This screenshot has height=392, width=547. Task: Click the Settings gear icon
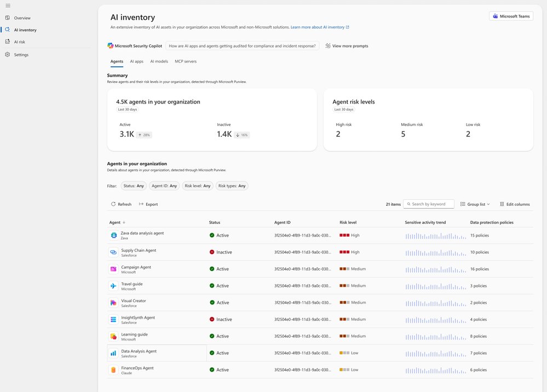pos(7,54)
